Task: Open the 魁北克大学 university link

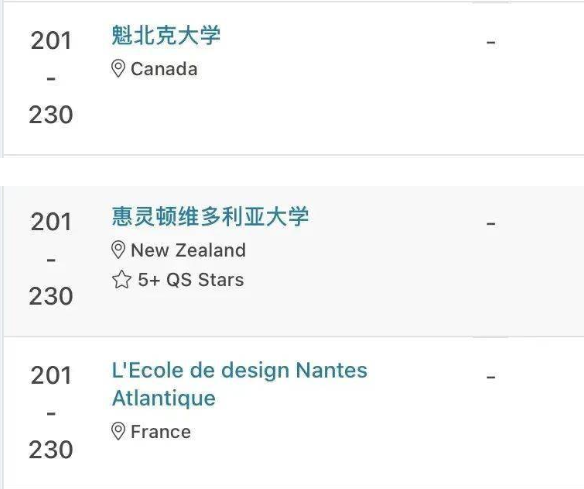Action: tap(166, 36)
